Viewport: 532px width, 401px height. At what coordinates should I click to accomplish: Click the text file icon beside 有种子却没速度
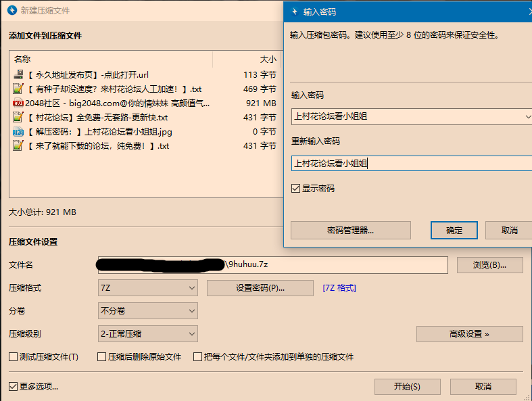click(x=18, y=89)
